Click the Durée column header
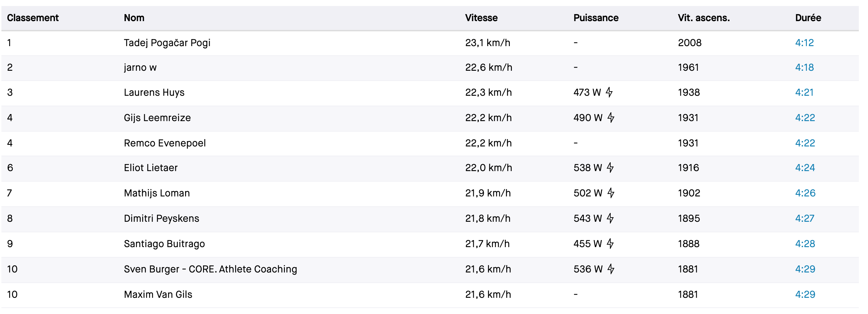 pos(808,18)
